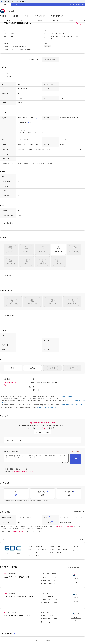Screen dimensions: 85x644
Task: Switch to the 기업 tab
Action: pyautogui.click(x=16, y=5)
